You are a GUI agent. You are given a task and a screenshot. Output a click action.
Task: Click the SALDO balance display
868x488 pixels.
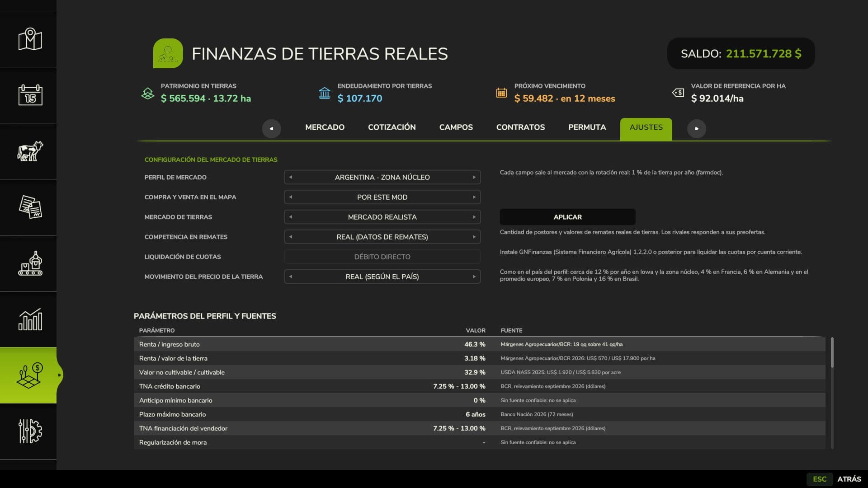(x=741, y=53)
